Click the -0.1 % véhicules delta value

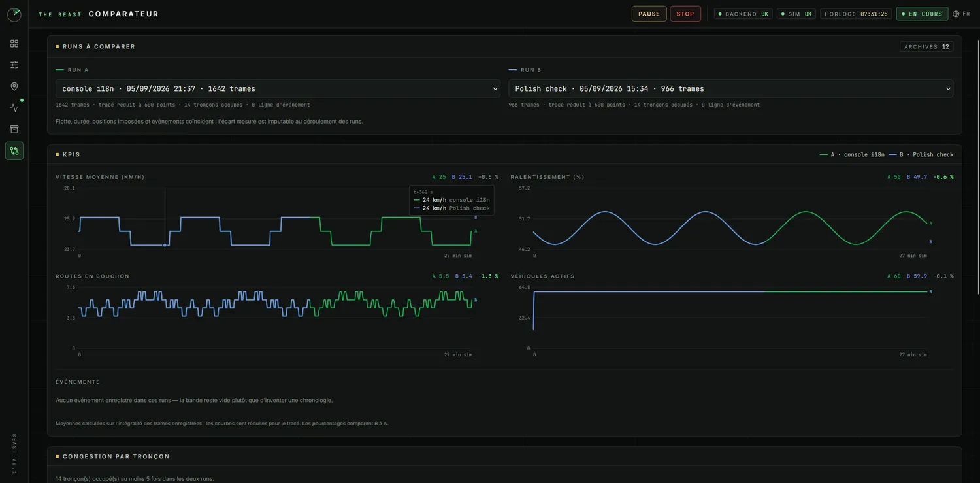click(943, 276)
